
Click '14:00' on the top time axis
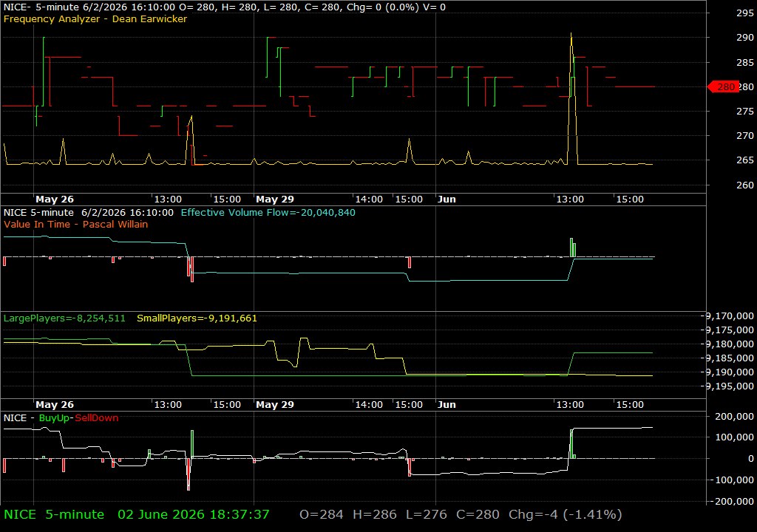click(369, 199)
